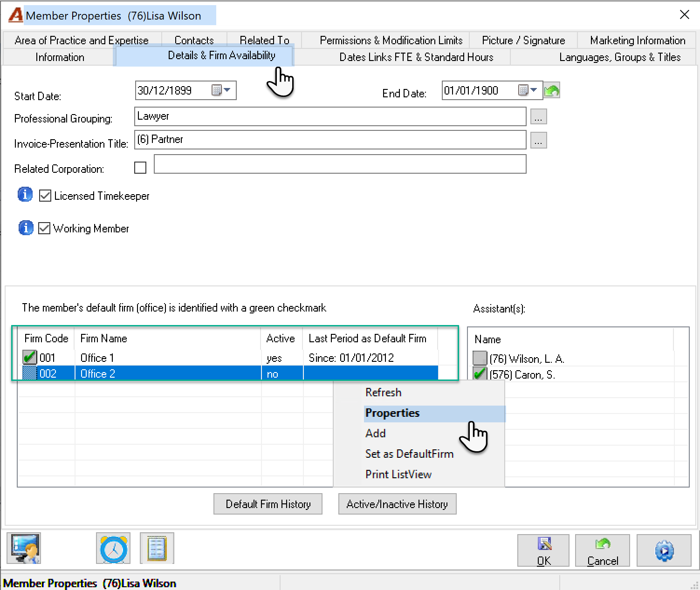Image resolution: width=700 pixels, height=590 pixels.
Task: Open the Picture / Signature tab
Action: 523,40
